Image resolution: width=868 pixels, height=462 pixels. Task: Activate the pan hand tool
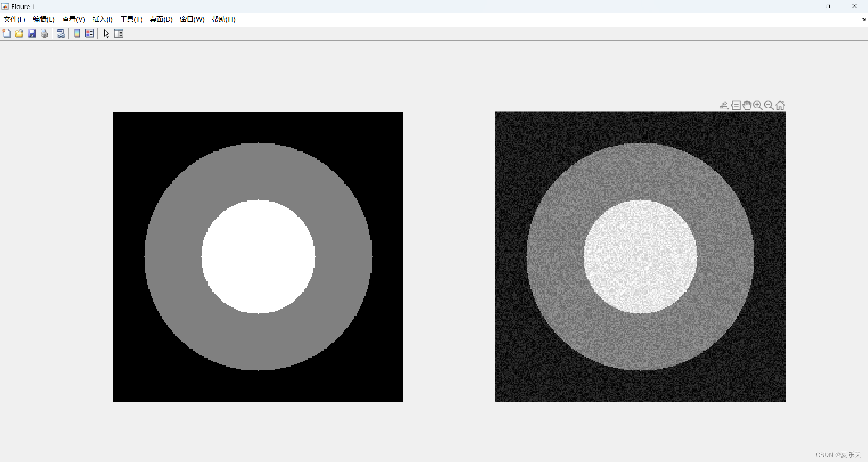(747, 105)
